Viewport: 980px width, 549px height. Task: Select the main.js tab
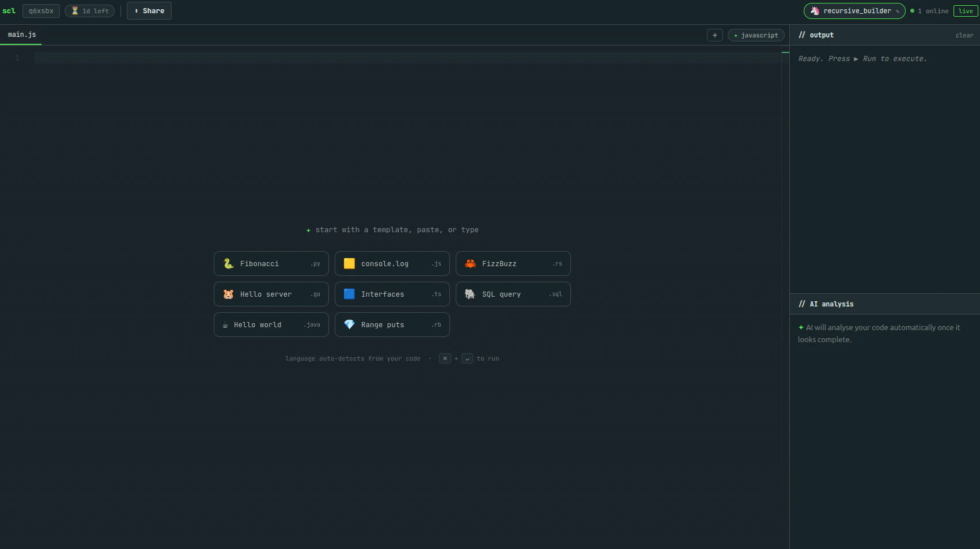(21, 35)
